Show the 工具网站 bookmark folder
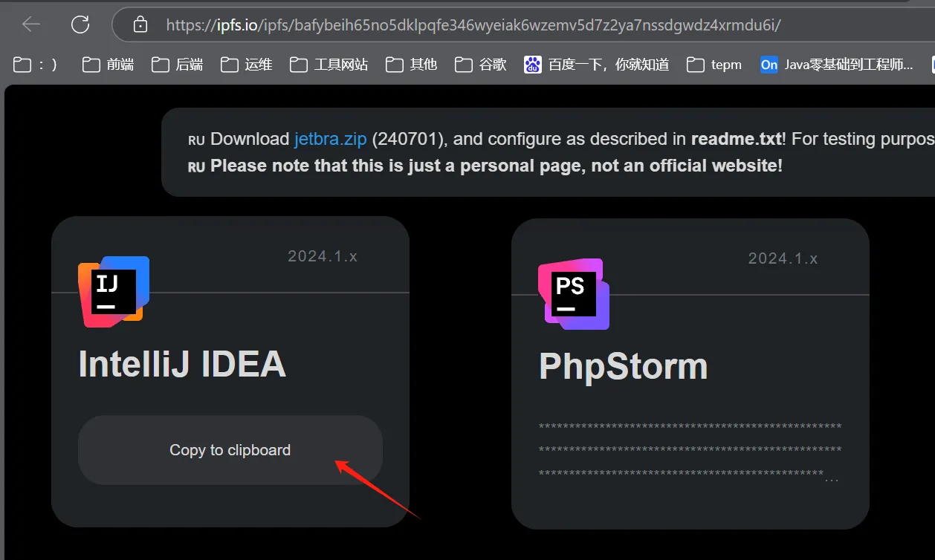935x560 pixels. tap(329, 65)
